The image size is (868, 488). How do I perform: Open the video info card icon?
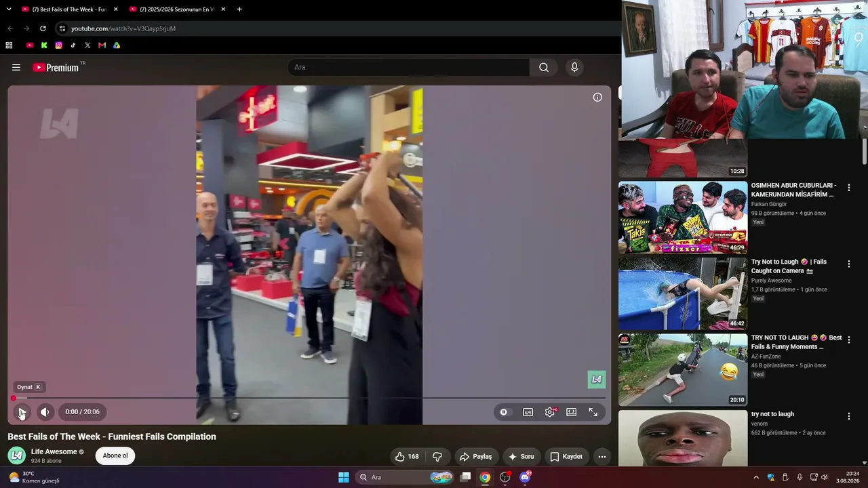pos(597,97)
